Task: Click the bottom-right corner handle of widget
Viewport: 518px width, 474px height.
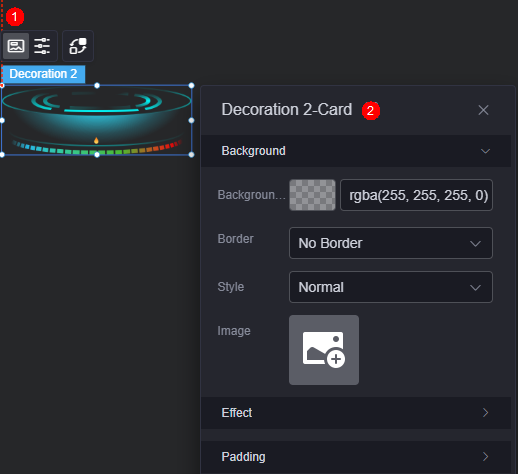Action: (191, 155)
